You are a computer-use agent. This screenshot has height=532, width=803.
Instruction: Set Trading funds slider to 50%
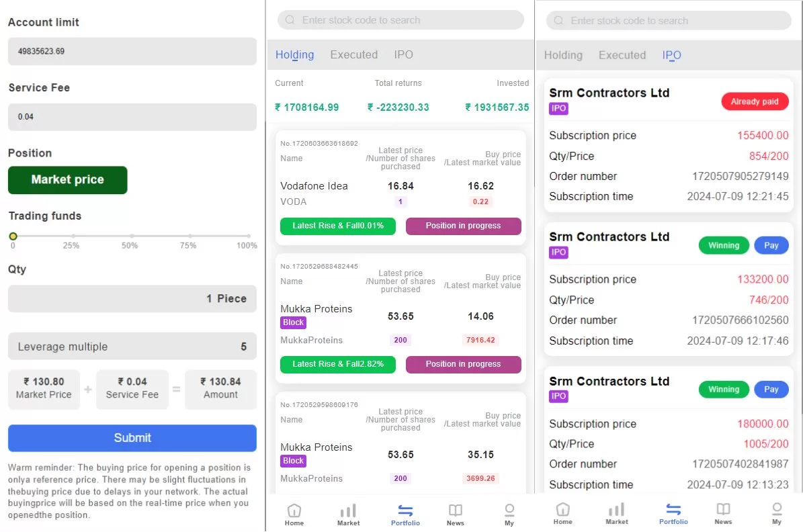click(x=132, y=236)
